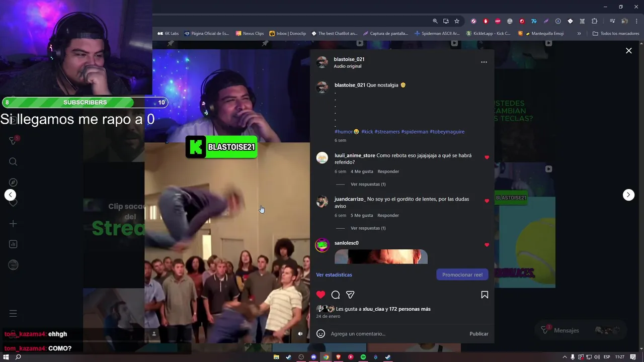The width and height of the screenshot is (644, 362).
Task: Expand replies under juandcarrizo_'s comment
Action: [368, 228]
